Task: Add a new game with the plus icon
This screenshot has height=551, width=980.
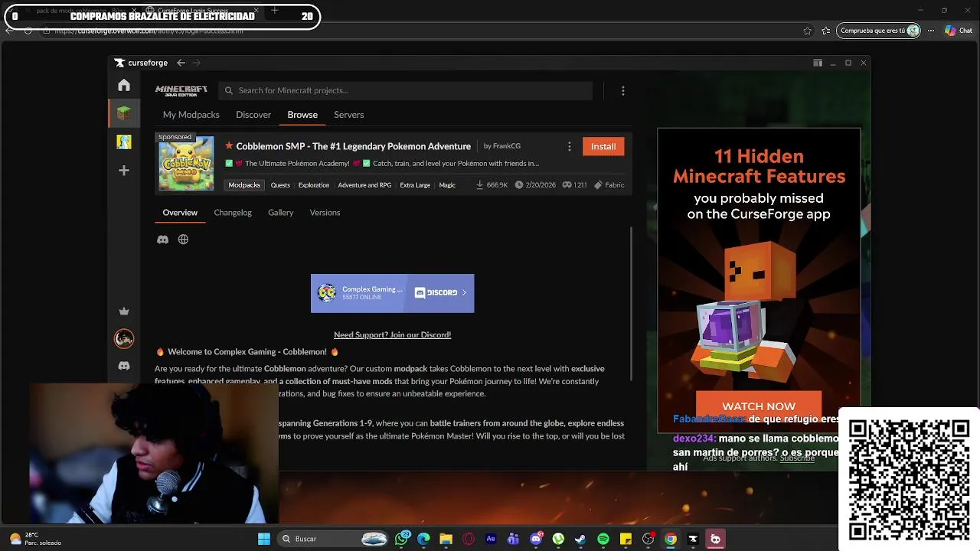Action: pos(124,171)
